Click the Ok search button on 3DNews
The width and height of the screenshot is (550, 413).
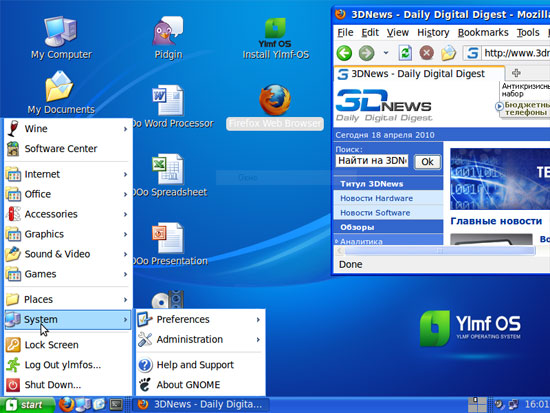coord(427,162)
